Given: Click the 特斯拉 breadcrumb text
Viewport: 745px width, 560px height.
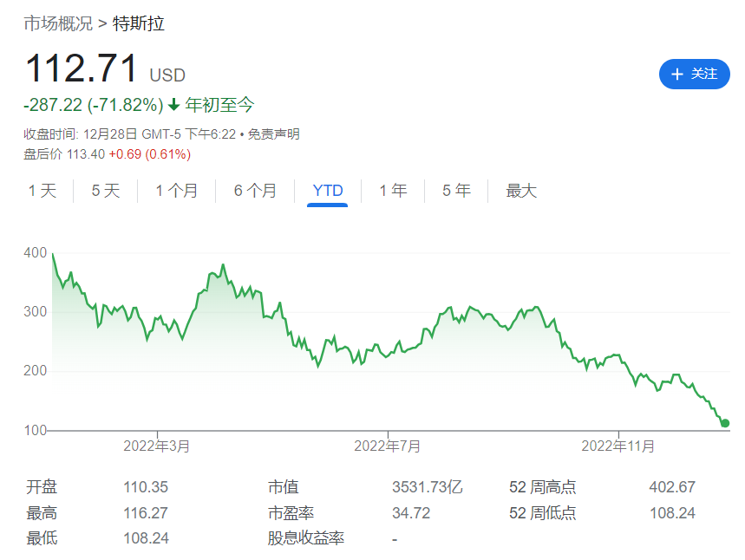Looking at the screenshot, I should pyautogui.click(x=138, y=23).
